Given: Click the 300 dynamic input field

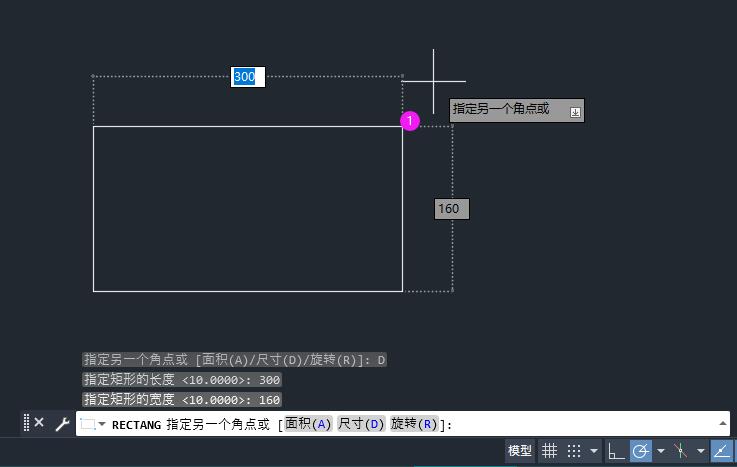Looking at the screenshot, I should (248, 77).
